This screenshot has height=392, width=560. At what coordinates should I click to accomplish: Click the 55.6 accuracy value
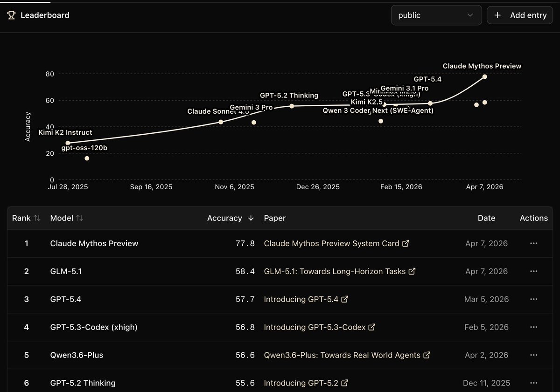point(245,383)
